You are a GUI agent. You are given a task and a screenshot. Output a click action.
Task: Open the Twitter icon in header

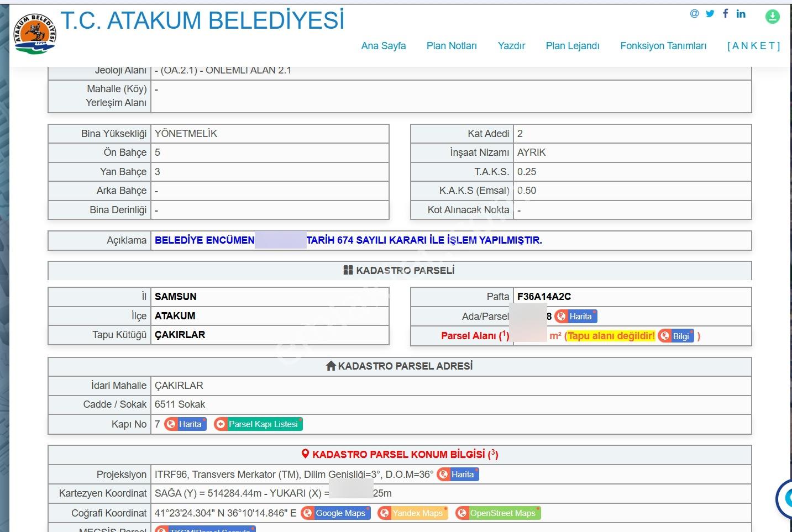click(x=710, y=14)
